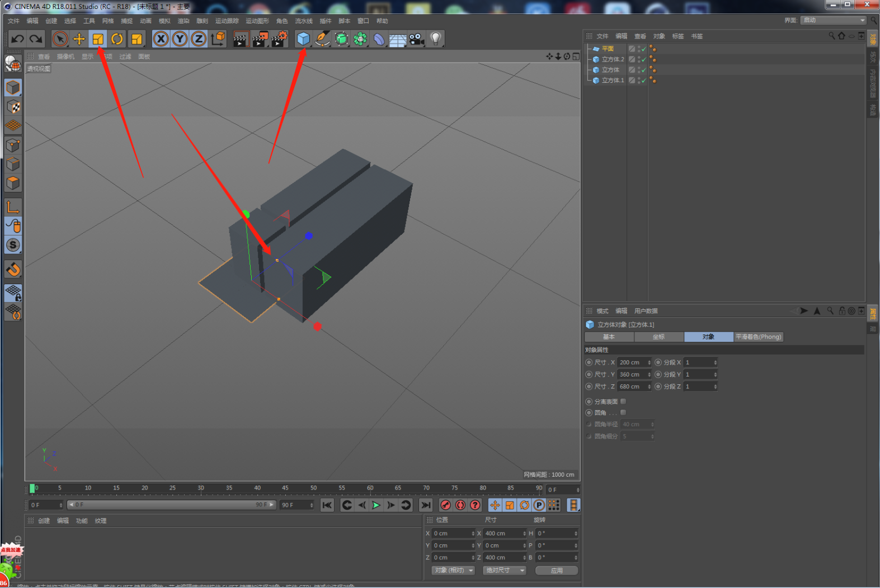880x588 pixels.
Task: Click the Undo arrow
Action: (x=17, y=39)
